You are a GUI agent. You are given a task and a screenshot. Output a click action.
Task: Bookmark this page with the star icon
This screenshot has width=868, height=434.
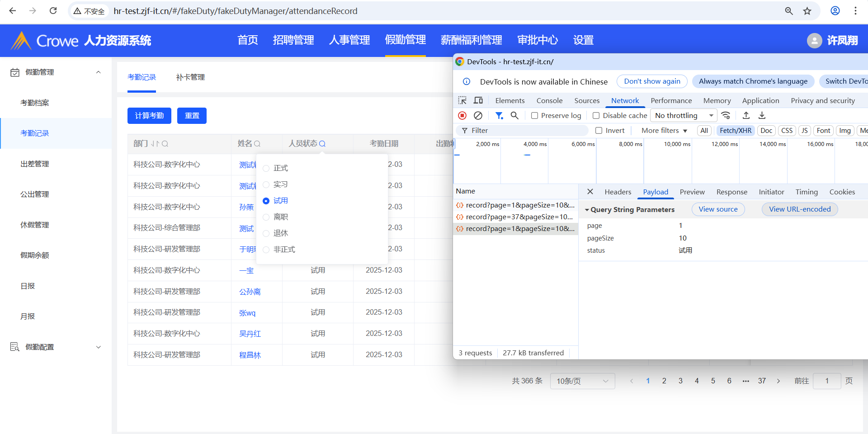click(x=807, y=11)
